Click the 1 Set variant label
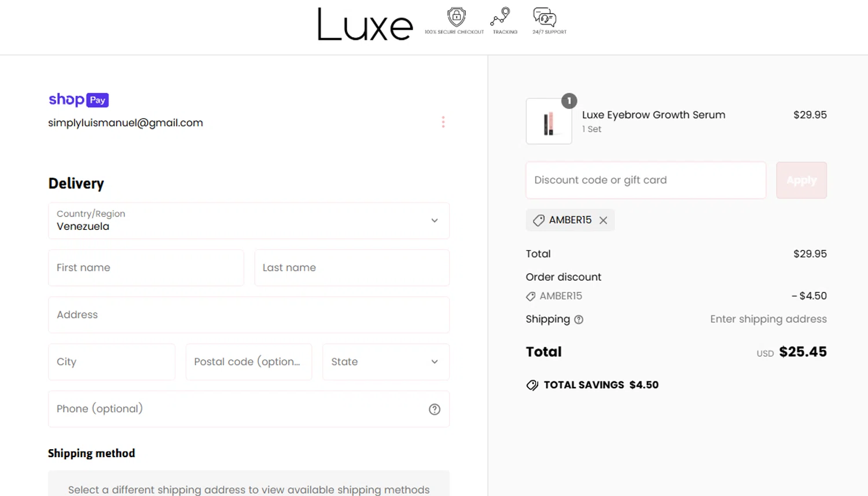Screen dimensions: 868x496 (x=591, y=129)
